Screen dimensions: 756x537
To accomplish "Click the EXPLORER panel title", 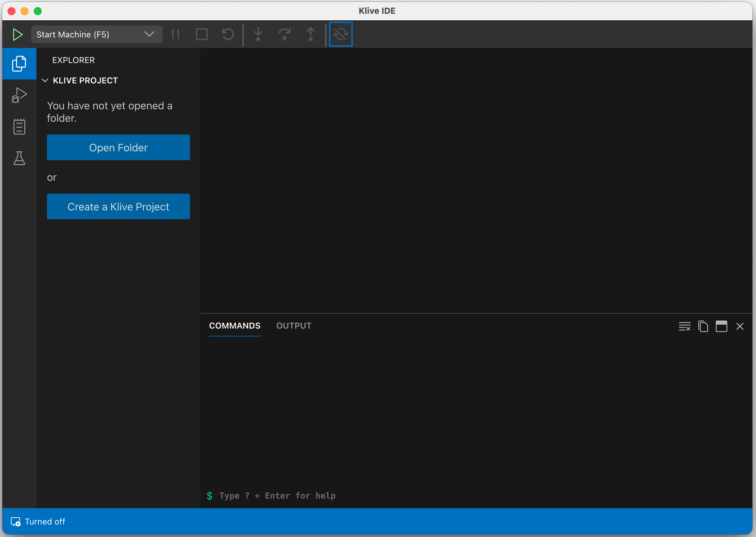I will [73, 60].
